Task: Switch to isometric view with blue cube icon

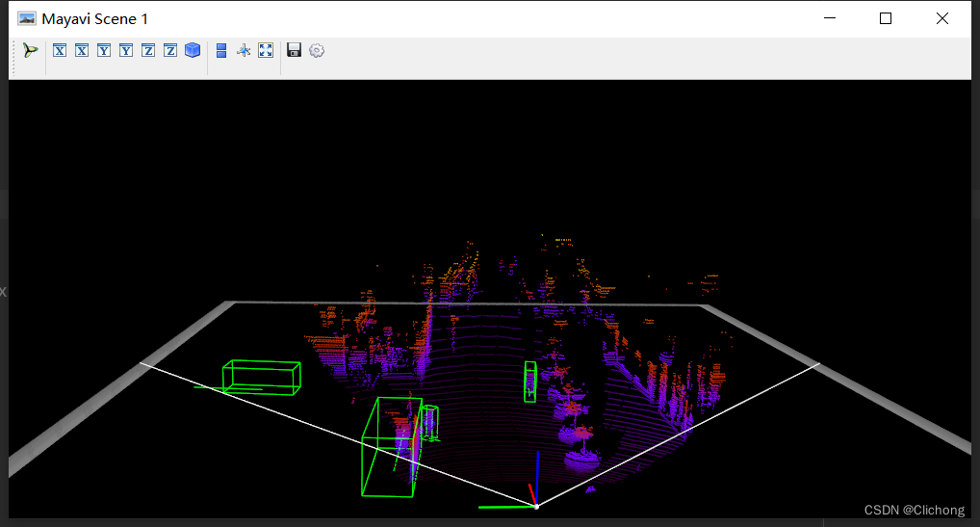Action: point(193,50)
